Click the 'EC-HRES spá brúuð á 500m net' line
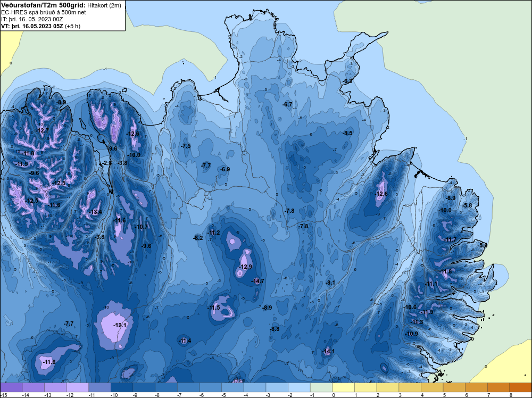The height and width of the screenshot is (398, 532). (44, 12)
